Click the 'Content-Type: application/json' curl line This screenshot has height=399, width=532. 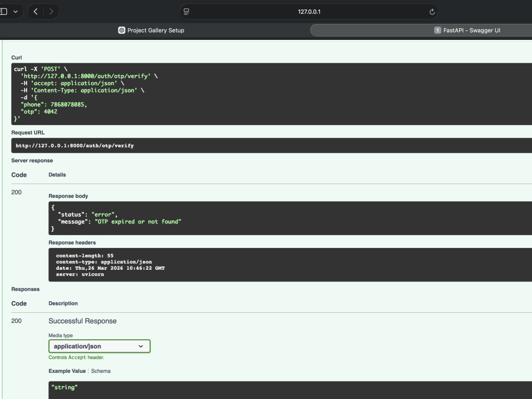82,90
